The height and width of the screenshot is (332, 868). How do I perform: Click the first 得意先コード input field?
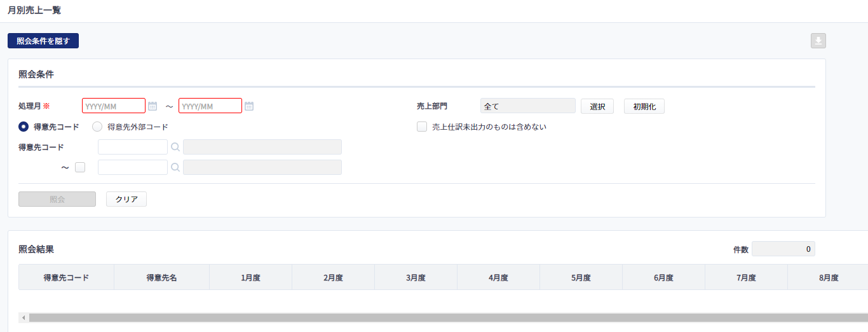click(x=133, y=147)
